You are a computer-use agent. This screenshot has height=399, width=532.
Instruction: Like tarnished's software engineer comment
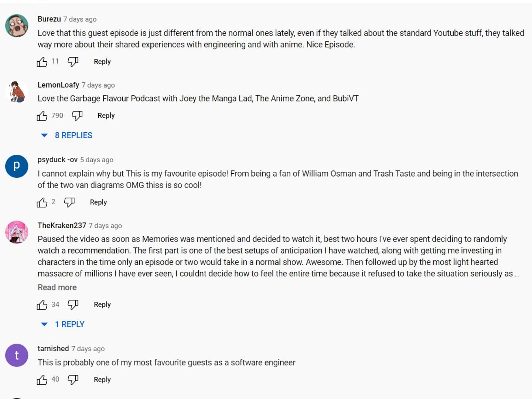pos(42,380)
